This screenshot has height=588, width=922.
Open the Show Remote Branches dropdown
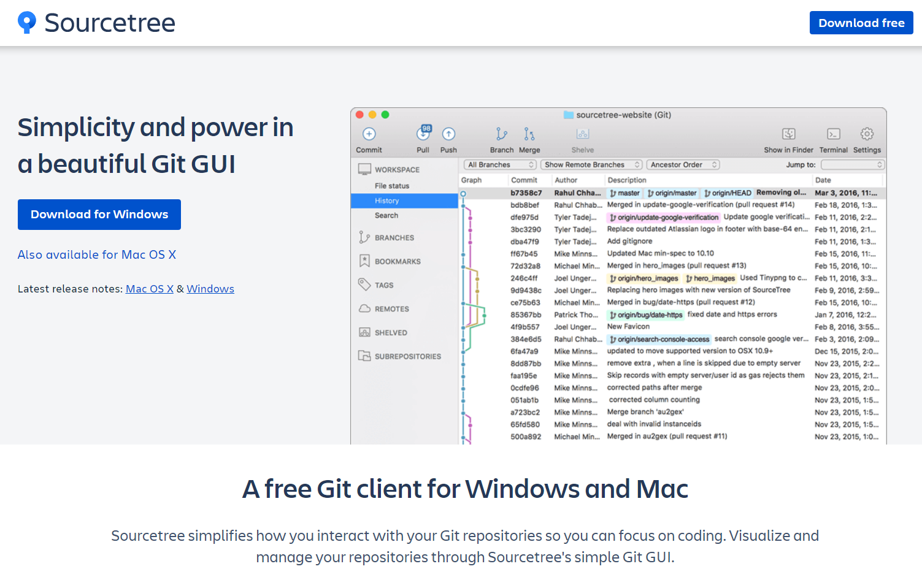coord(591,165)
